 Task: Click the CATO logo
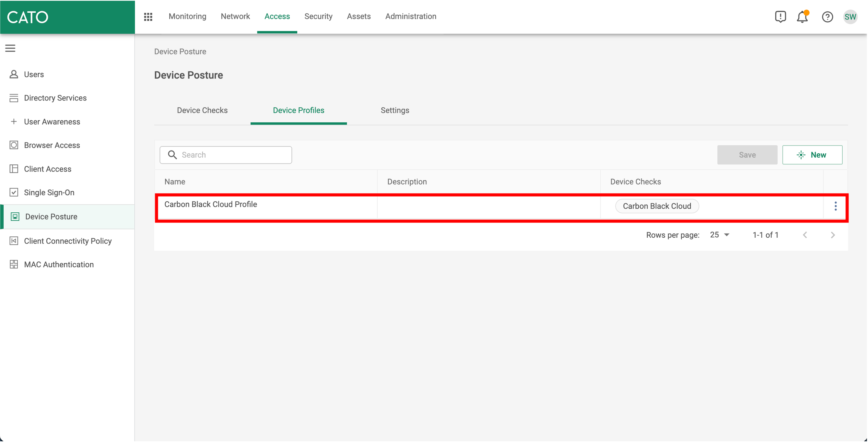[x=28, y=17]
